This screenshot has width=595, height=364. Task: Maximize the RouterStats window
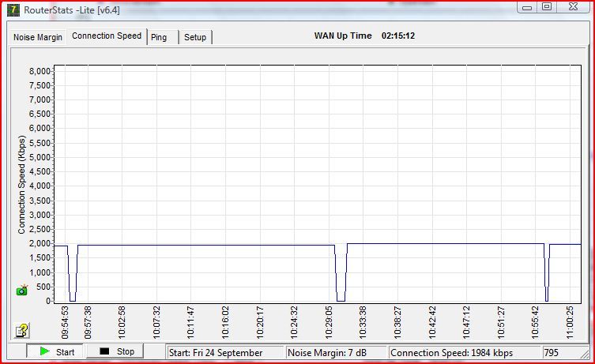pos(546,7)
